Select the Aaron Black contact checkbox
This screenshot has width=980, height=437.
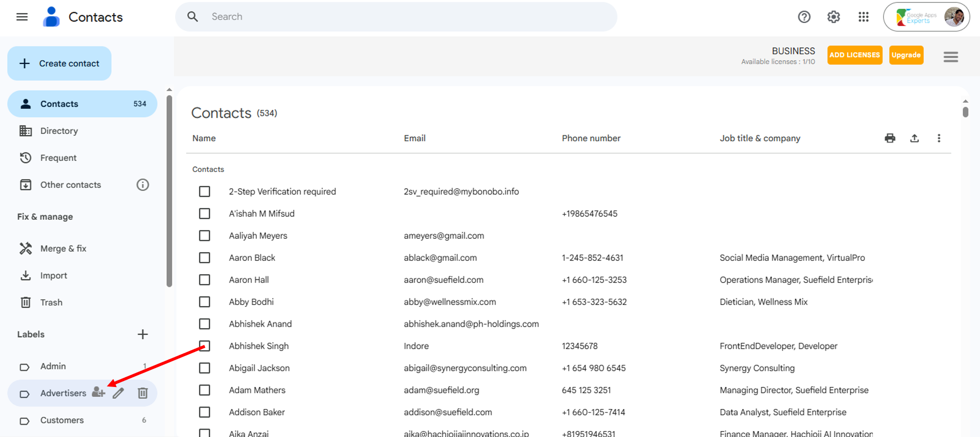pos(205,258)
